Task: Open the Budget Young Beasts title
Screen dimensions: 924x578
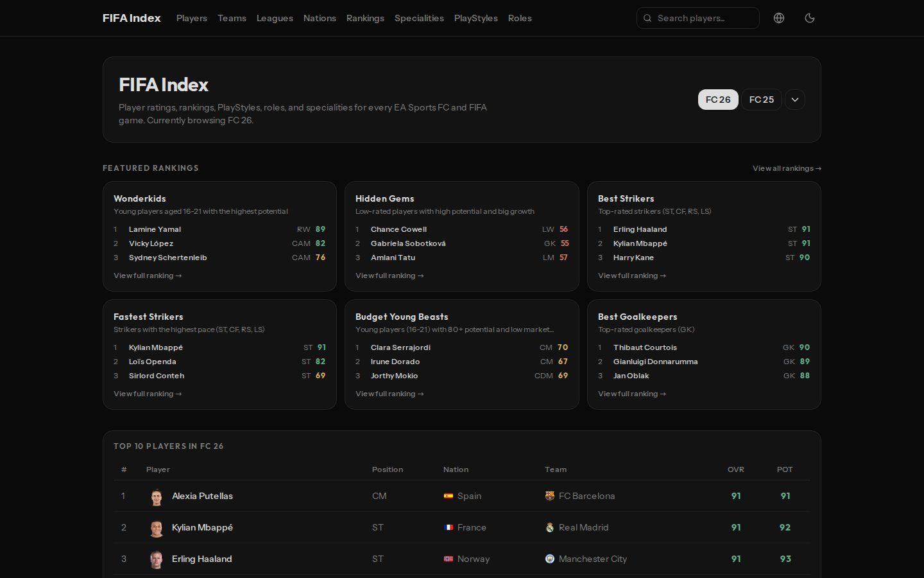Action: click(402, 317)
